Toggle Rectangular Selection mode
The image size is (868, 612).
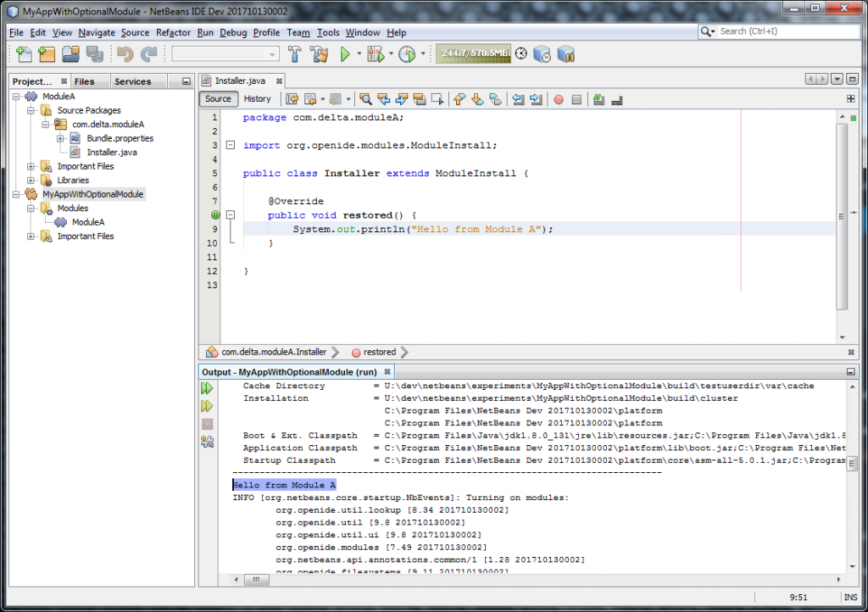(437, 100)
